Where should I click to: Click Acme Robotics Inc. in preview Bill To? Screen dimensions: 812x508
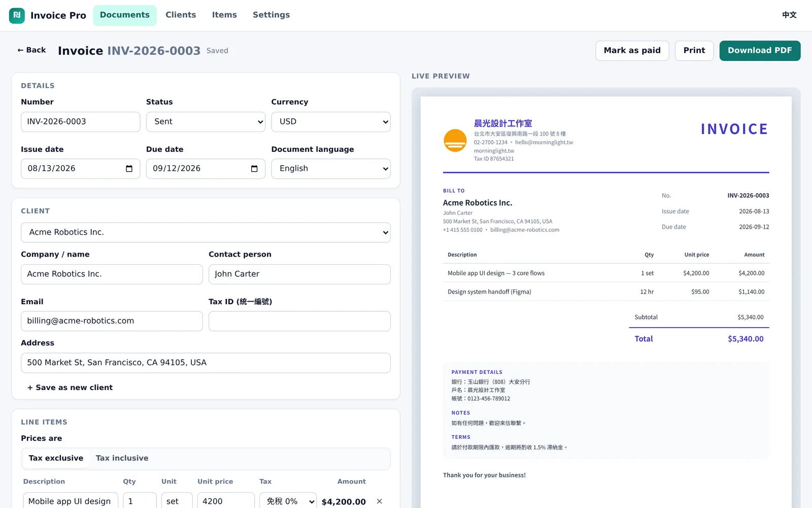(478, 203)
